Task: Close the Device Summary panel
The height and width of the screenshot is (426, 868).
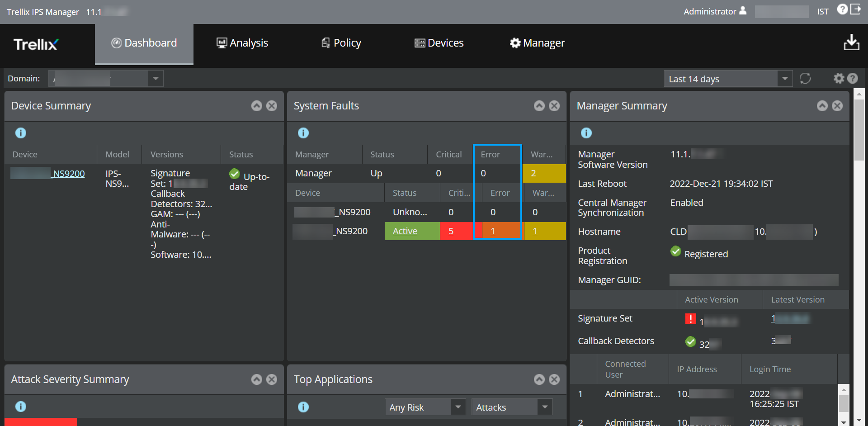Action: pyautogui.click(x=272, y=106)
